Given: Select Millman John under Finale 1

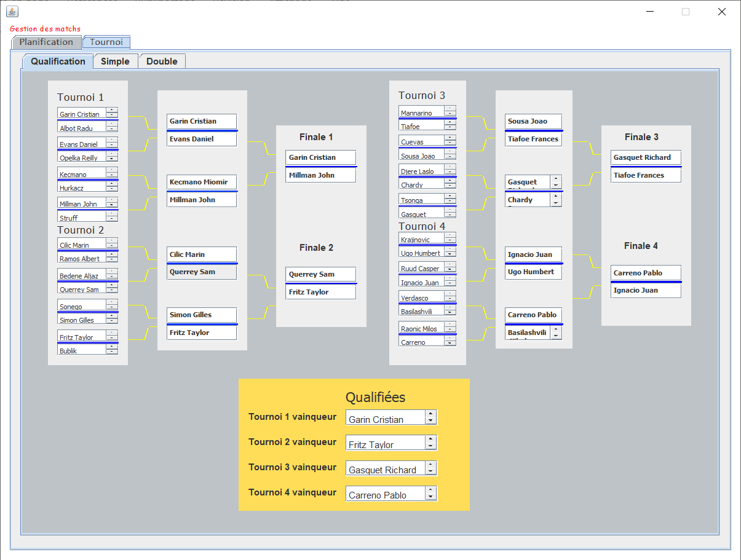Looking at the screenshot, I should [320, 175].
